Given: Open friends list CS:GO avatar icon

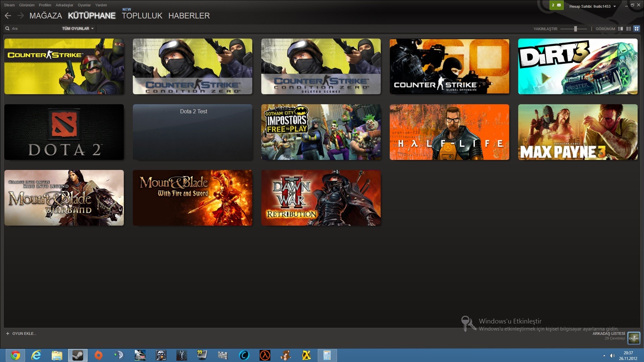Looking at the screenshot, I should coord(634,338).
